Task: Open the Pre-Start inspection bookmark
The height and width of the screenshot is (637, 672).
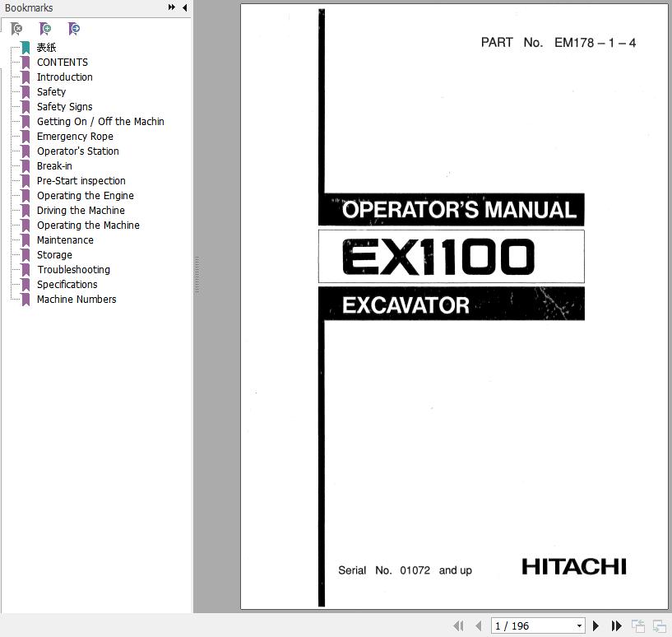Action: [x=81, y=180]
